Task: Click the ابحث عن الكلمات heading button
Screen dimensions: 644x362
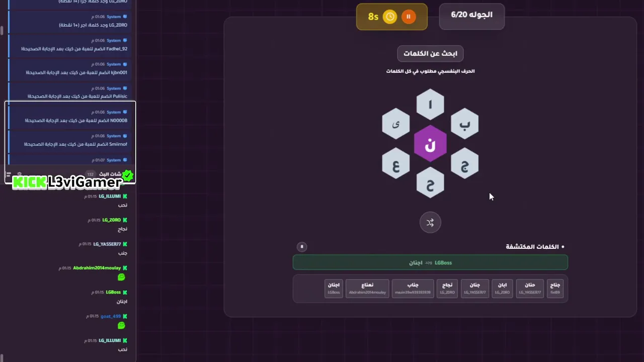Action: click(430, 53)
